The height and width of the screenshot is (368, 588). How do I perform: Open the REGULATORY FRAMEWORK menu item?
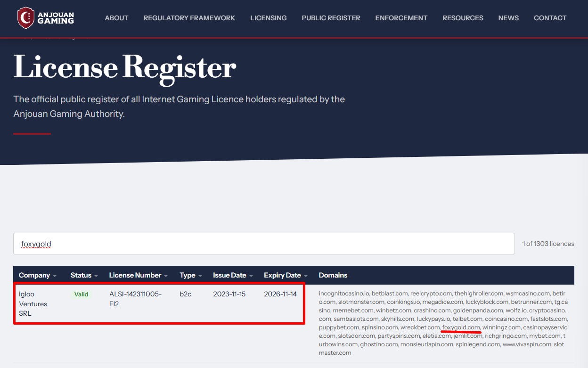189,18
